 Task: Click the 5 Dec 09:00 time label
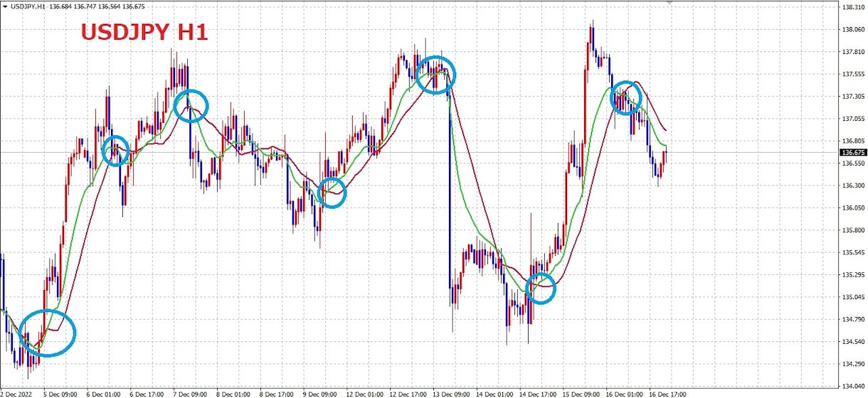pos(59,393)
